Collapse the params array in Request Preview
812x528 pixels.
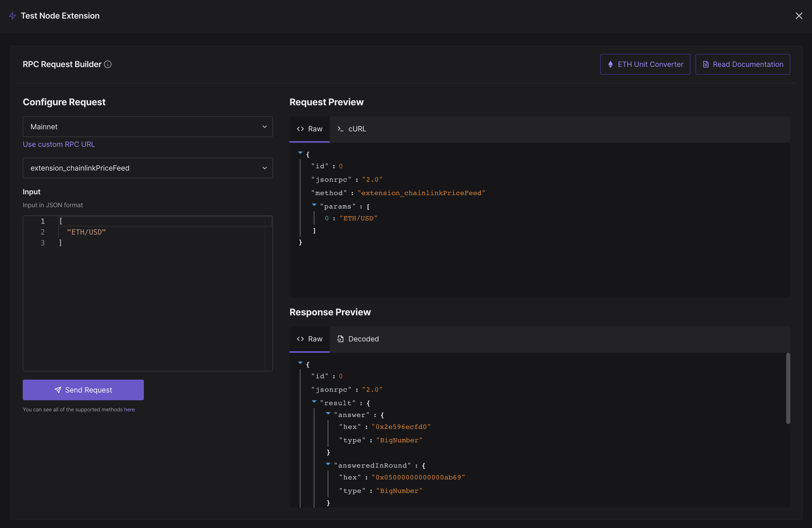(x=314, y=205)
